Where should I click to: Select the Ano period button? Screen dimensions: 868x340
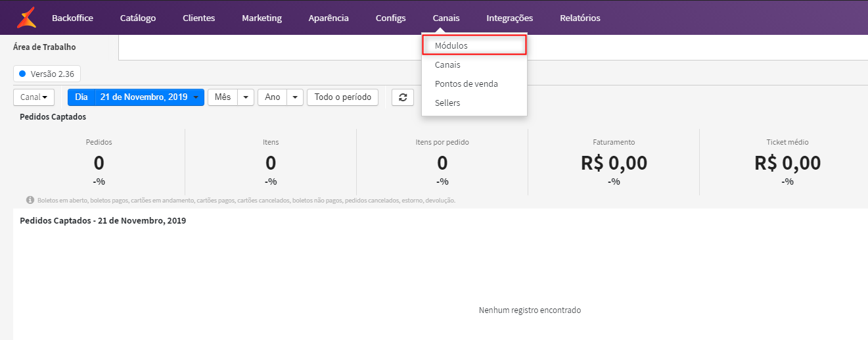(273, 97)
